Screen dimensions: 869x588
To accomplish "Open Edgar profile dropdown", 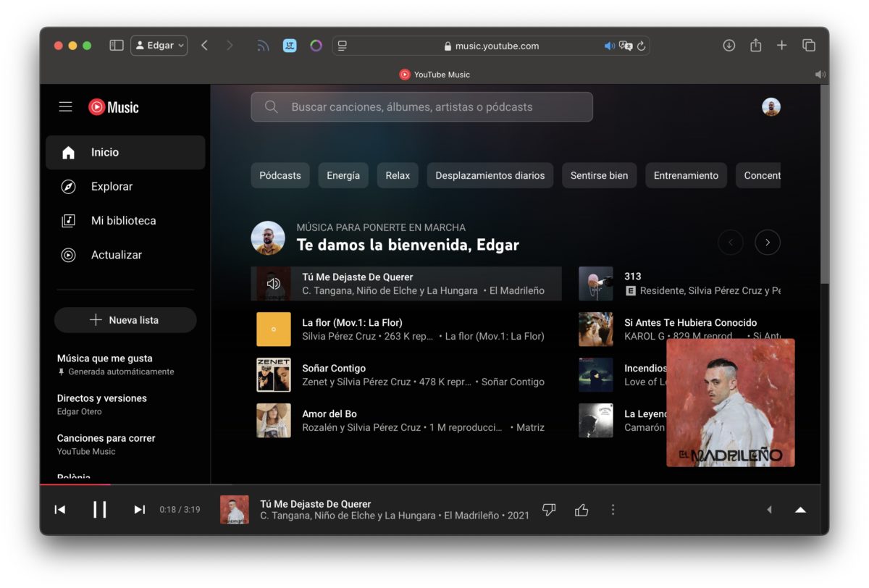I will pos(159,46).
